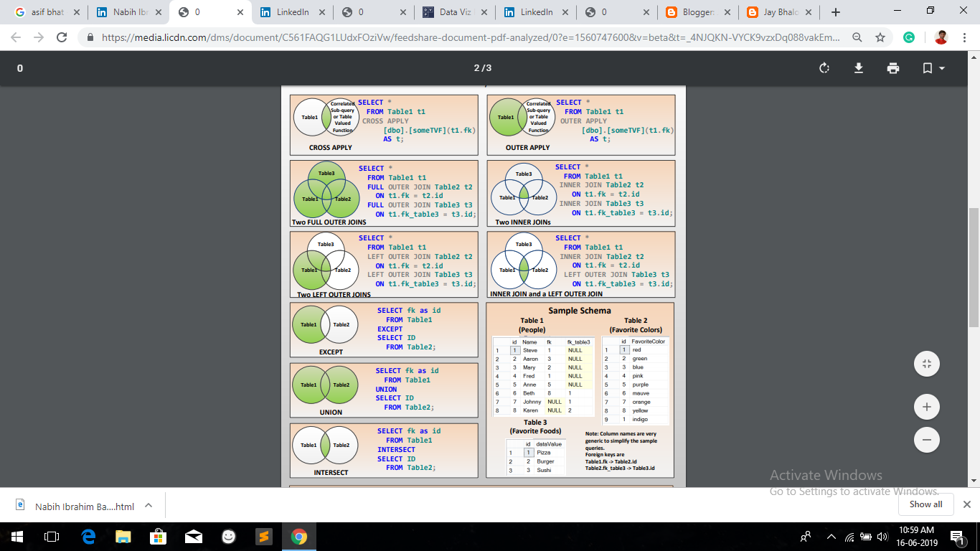Open File Explorer from the taskbar

coord(124,536)
